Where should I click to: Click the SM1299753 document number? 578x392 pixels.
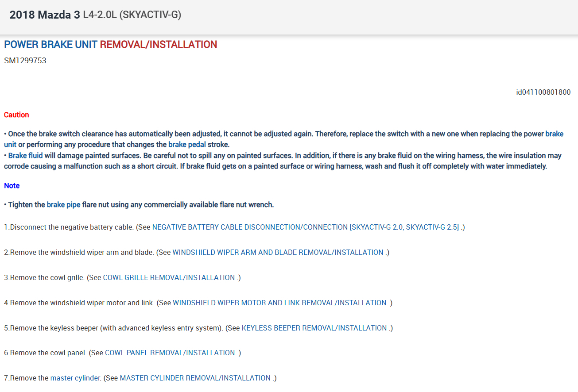point(25,60)
